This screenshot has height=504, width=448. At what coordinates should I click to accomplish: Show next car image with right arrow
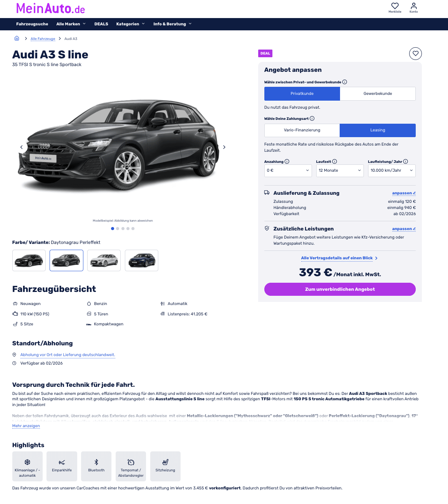coord(224,147)
